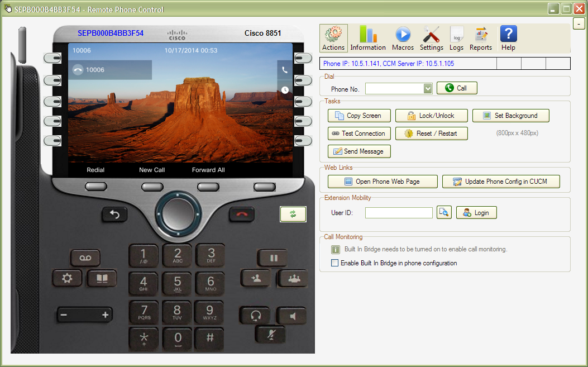Click the green refresh screen button

coord(293,214)
